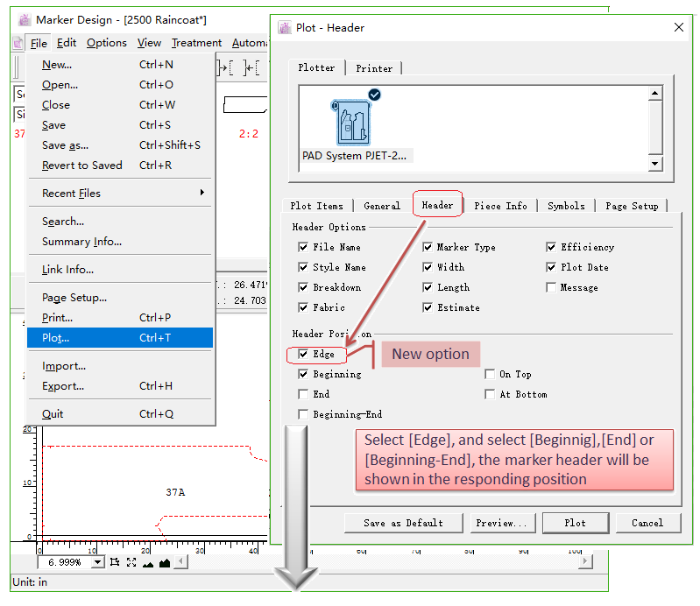Expand the Recent Files submenu arrow
Viewport: 700px width, 606px height.
[202, 193]
